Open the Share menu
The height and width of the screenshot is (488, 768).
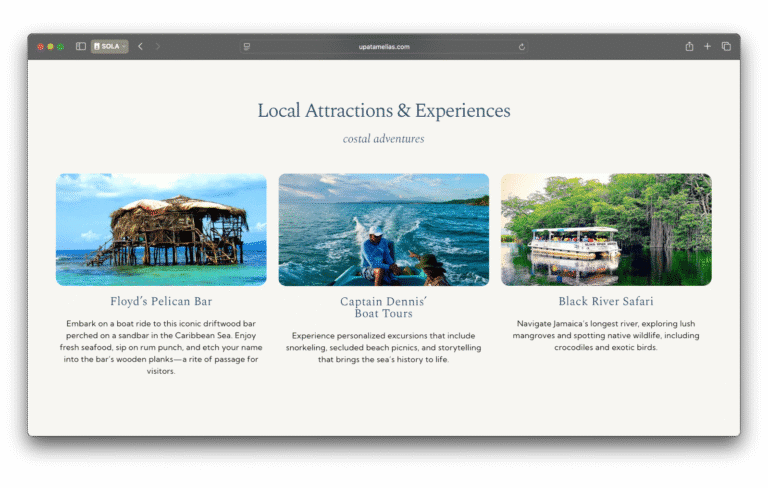[x=689, y=46]
